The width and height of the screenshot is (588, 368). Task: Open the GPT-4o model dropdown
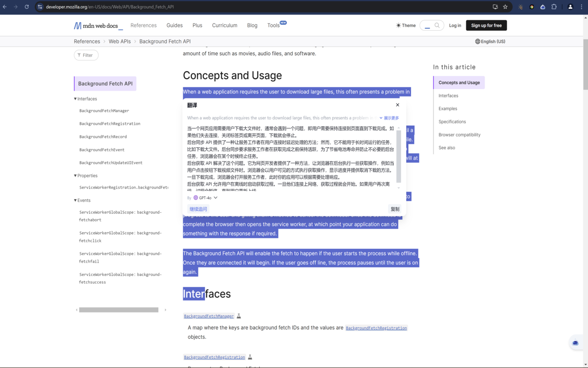[x=205, y=198]
